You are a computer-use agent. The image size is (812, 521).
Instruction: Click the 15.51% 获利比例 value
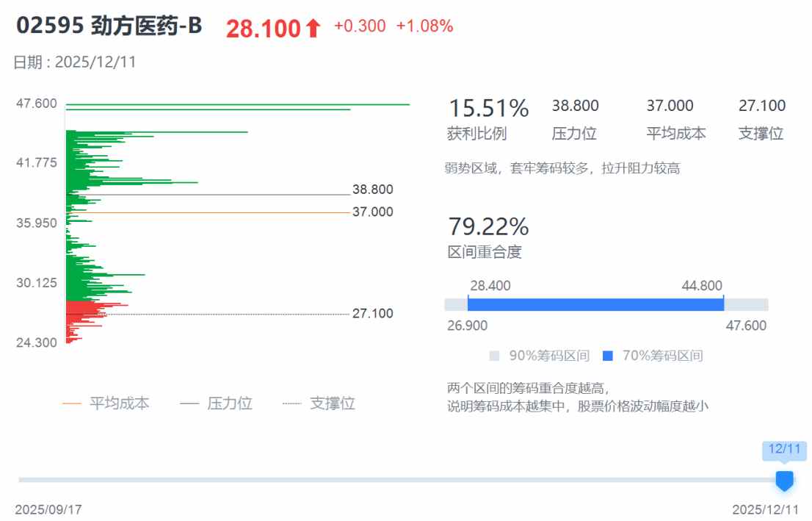(488, 108)
